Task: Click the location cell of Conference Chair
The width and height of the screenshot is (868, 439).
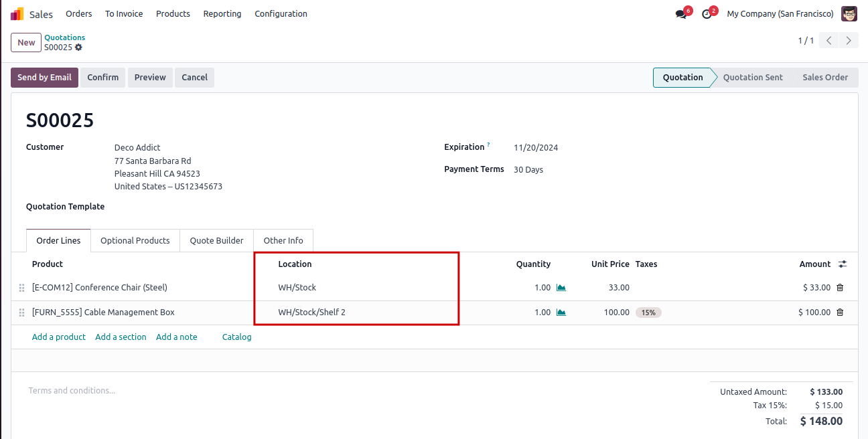Action: 297,288
